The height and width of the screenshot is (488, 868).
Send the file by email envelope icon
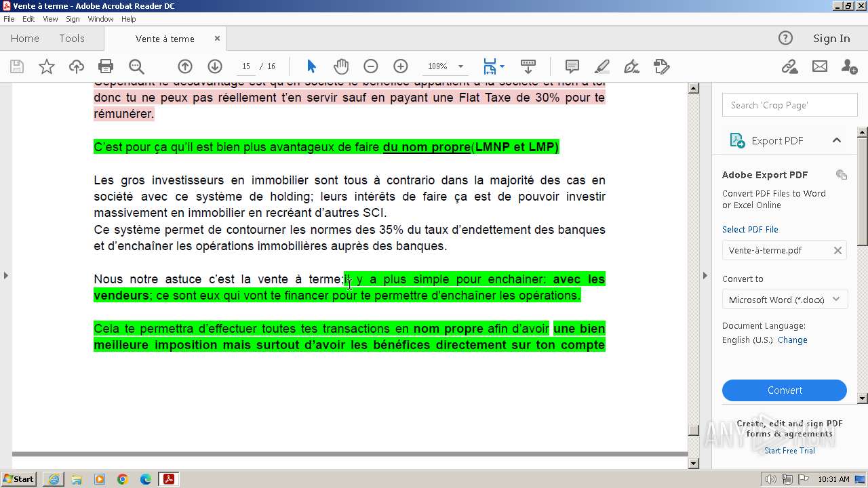820,66
